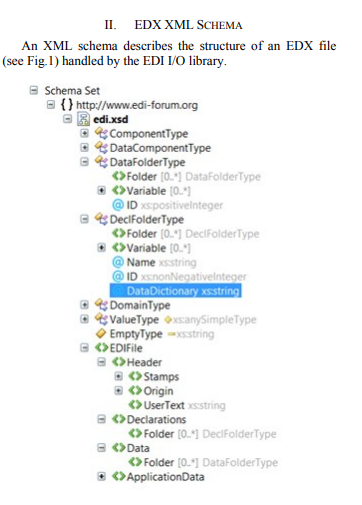Click the Stamps element icon
Viewport: 362px width, 505px height.
tap(135, 376)
